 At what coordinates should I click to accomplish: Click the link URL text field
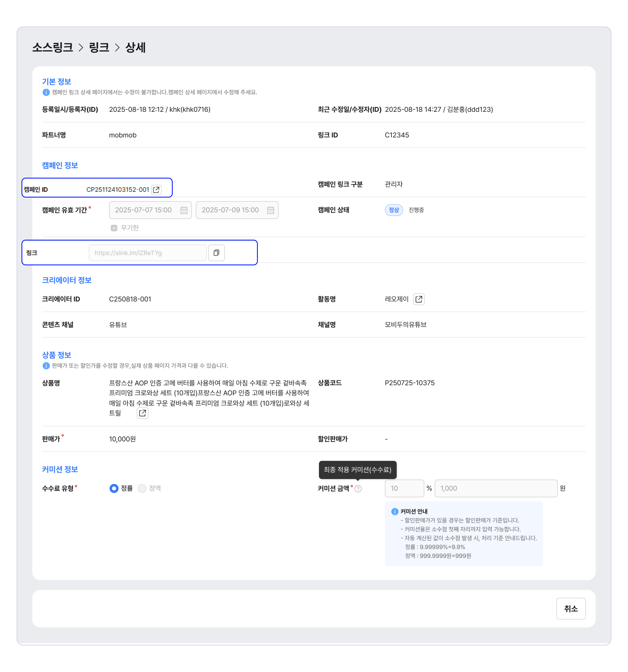147,253
